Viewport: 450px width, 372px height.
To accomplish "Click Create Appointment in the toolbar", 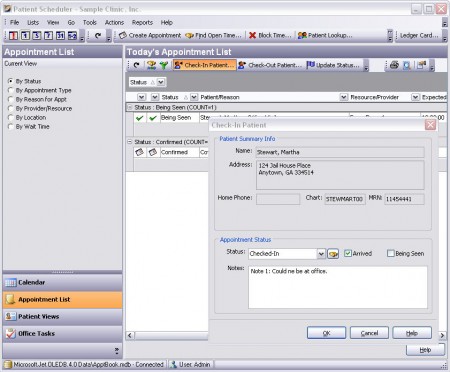I will tap(150, 35).
